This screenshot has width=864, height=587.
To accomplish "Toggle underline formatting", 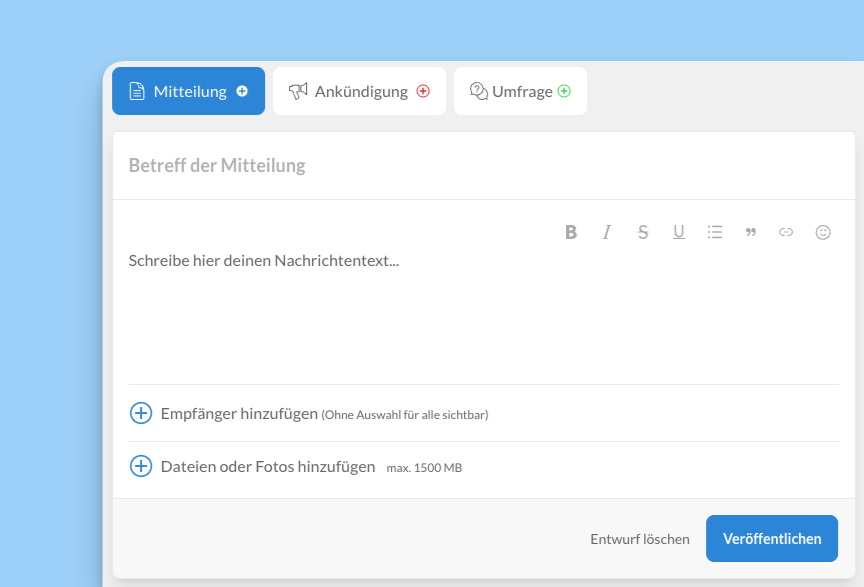I will pos(679,232).
